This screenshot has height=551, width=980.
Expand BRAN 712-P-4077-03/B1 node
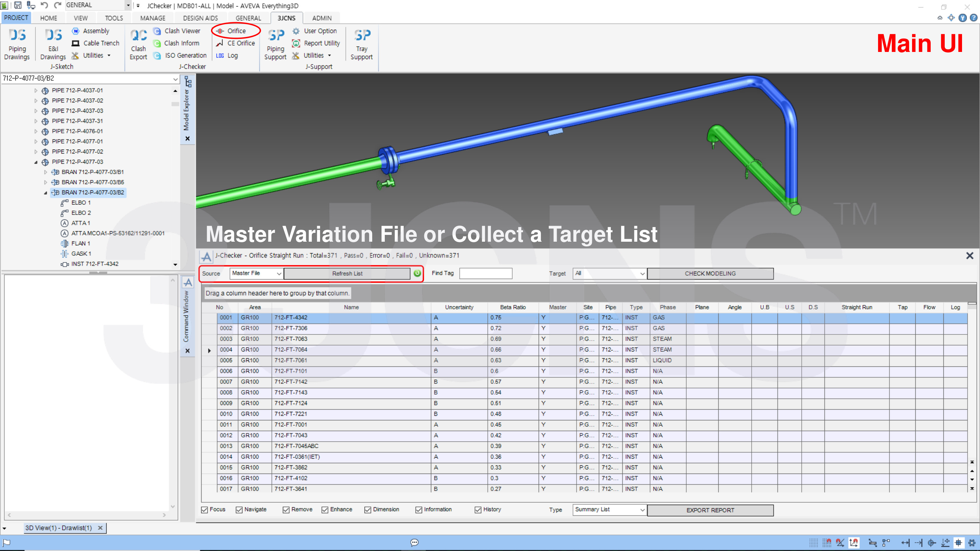[46, 172]
